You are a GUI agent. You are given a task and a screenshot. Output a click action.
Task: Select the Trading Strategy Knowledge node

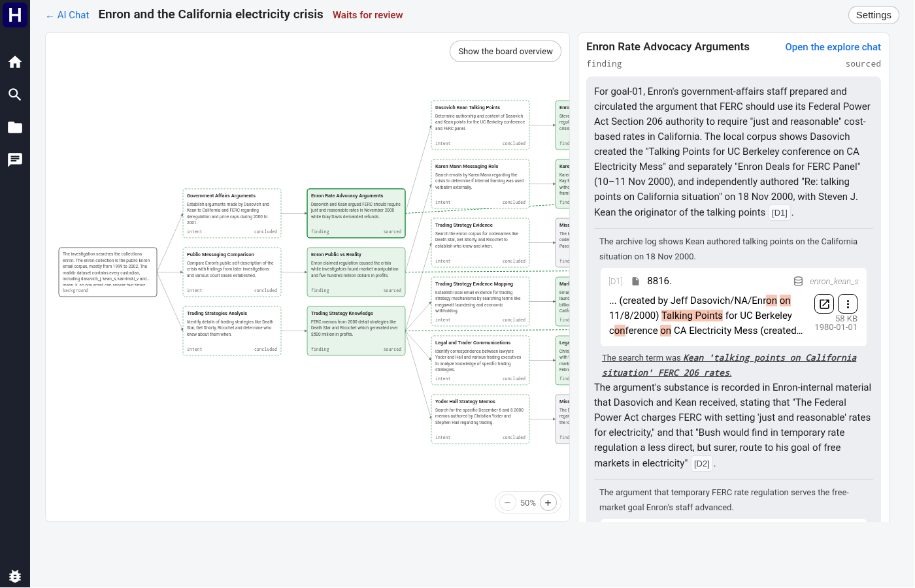pyautogui.click(x=356, y=331)
